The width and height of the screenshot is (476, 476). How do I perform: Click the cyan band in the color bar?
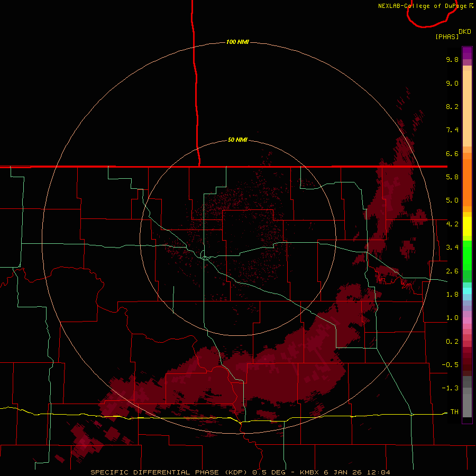pos(467,290)
